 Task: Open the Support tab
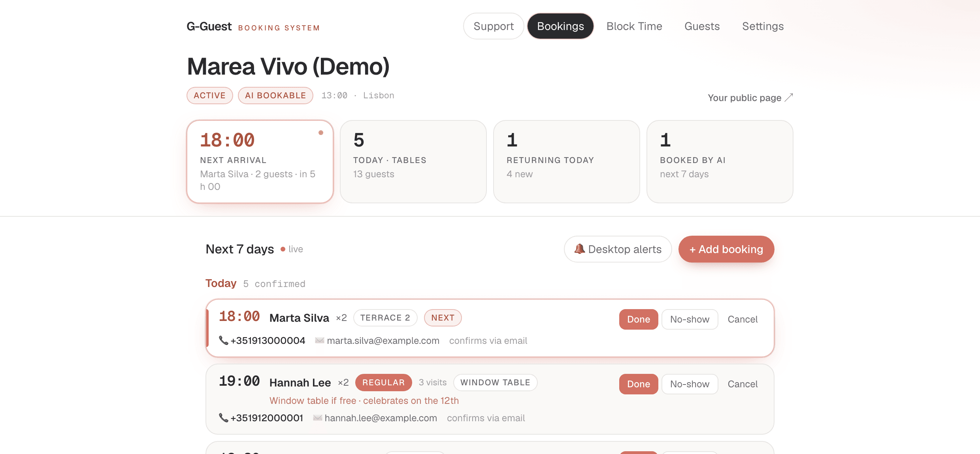click(494, 26)
